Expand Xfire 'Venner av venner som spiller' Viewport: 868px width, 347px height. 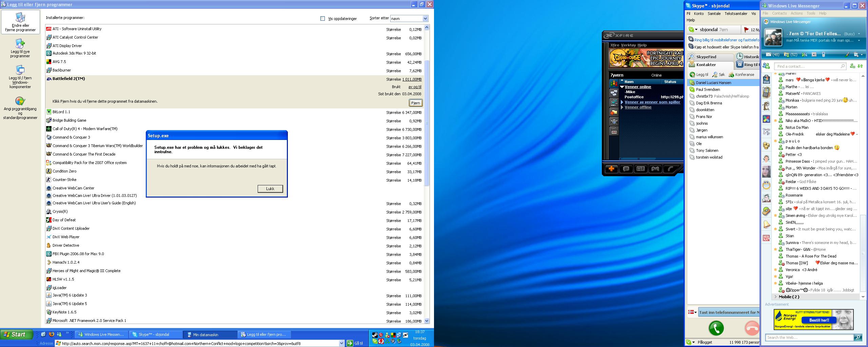pos(622,102)
